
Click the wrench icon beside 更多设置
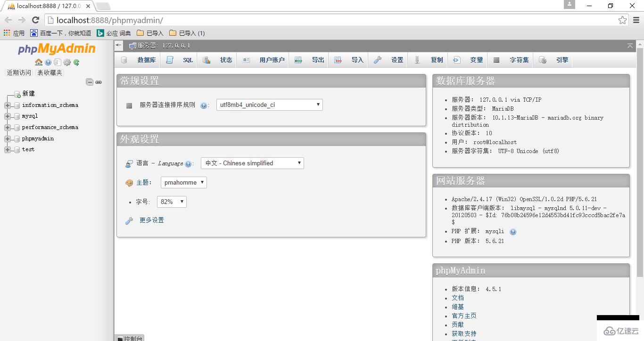[x=129, y=220]
